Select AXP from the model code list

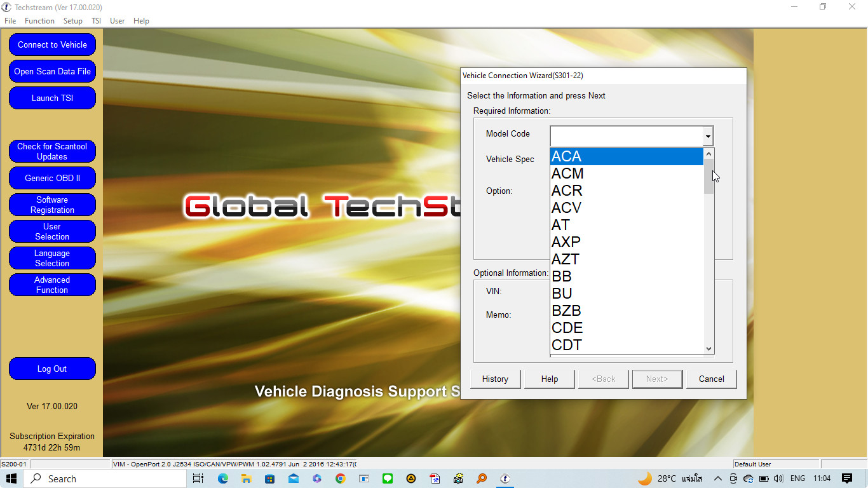[x=627, y=242]
